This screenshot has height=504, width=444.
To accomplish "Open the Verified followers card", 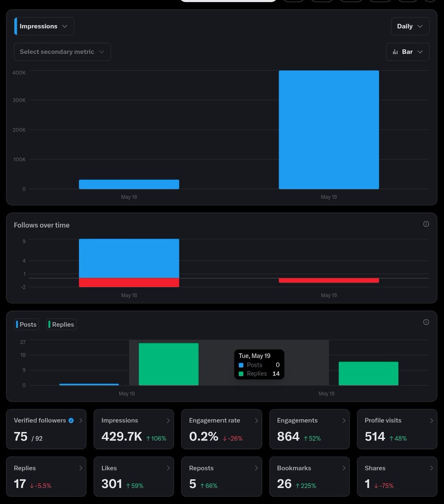I will 46,429.
